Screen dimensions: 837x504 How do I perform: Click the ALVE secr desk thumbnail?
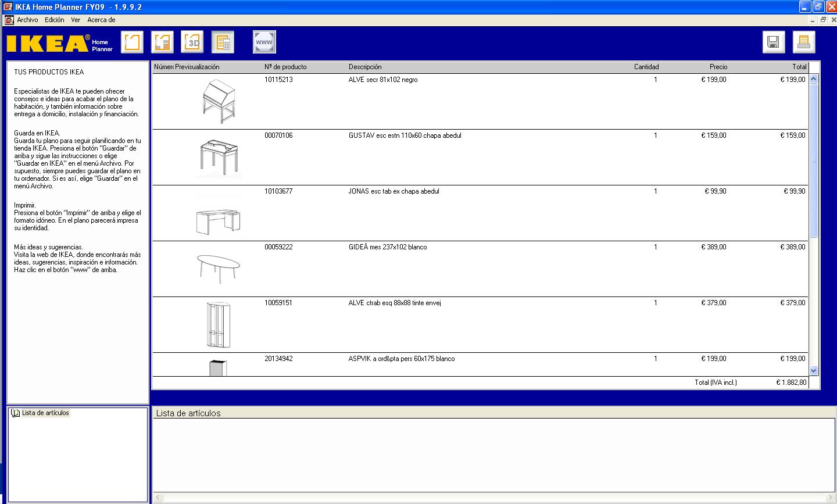tap(220, 101)
